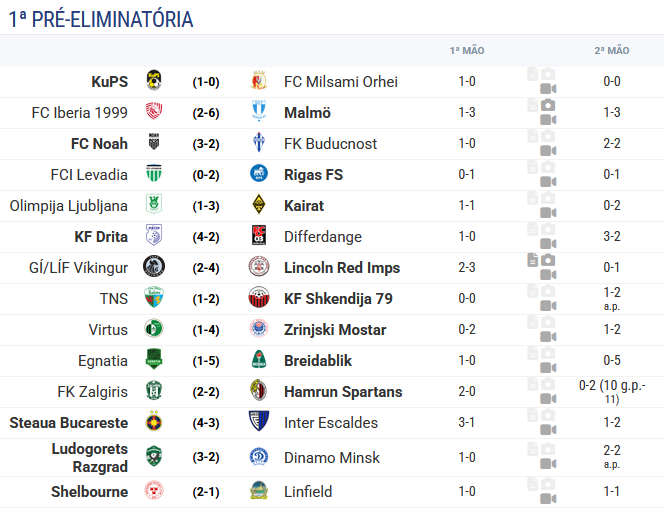Image resolution: width=664 pixels, height=513 pixels.
Task: Click the Kairat club crest
Action: click(258, 205)
